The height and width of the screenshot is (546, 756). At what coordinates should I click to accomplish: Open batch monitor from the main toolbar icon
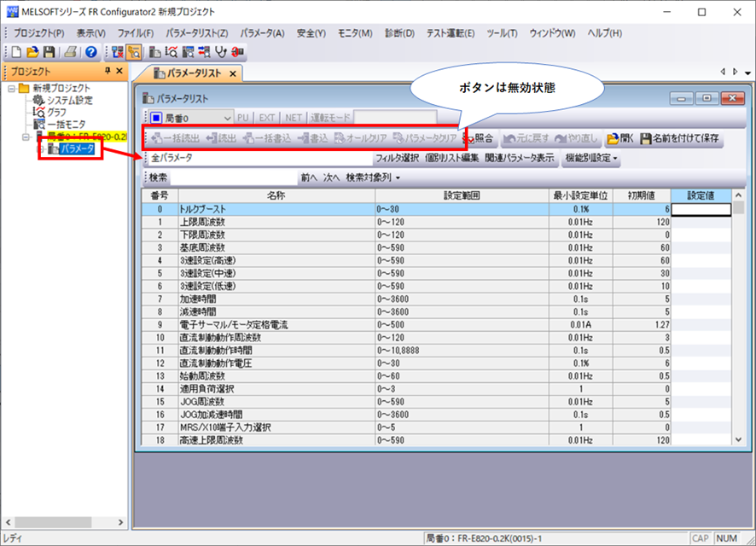point(188,51)
